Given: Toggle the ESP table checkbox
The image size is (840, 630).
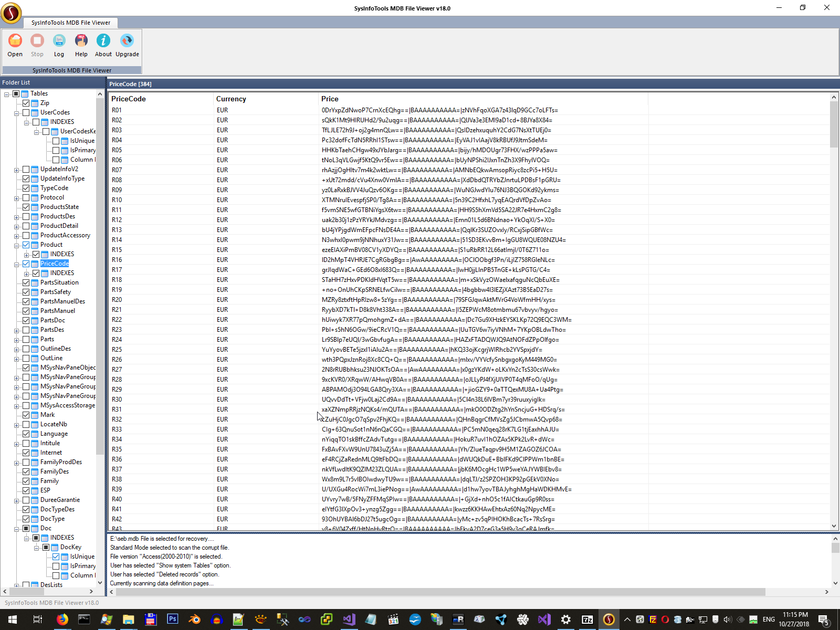Looking at the screenshot, I should point(26,490).
